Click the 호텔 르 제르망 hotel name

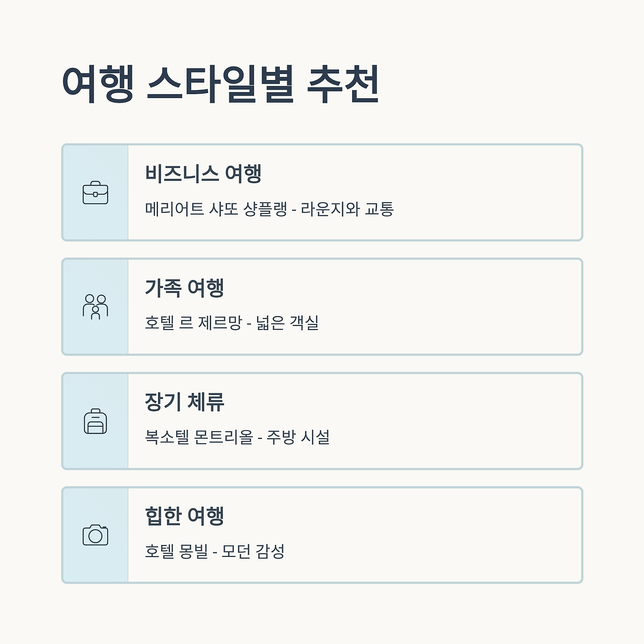193,323
